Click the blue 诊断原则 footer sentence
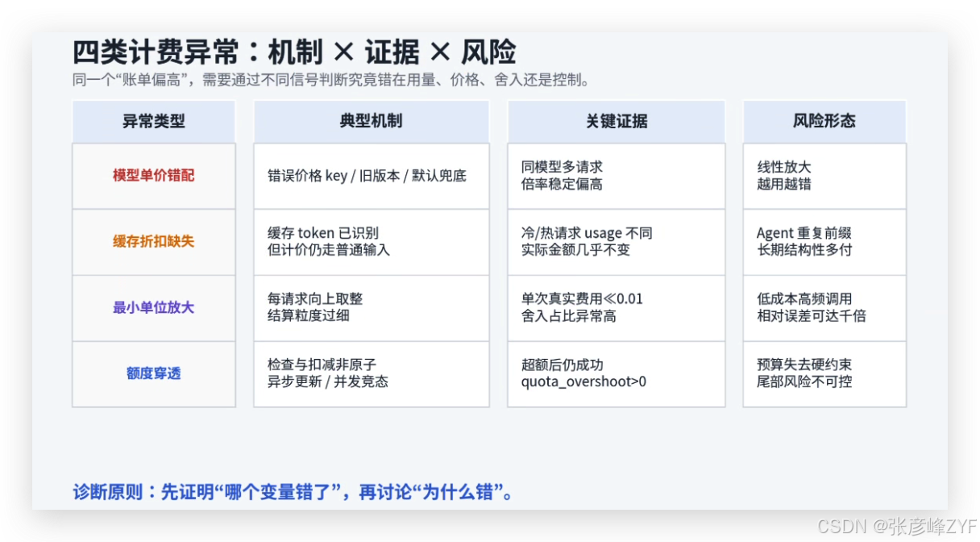The height and width of the screenshot is (542, 980). (x=293, y=491)
